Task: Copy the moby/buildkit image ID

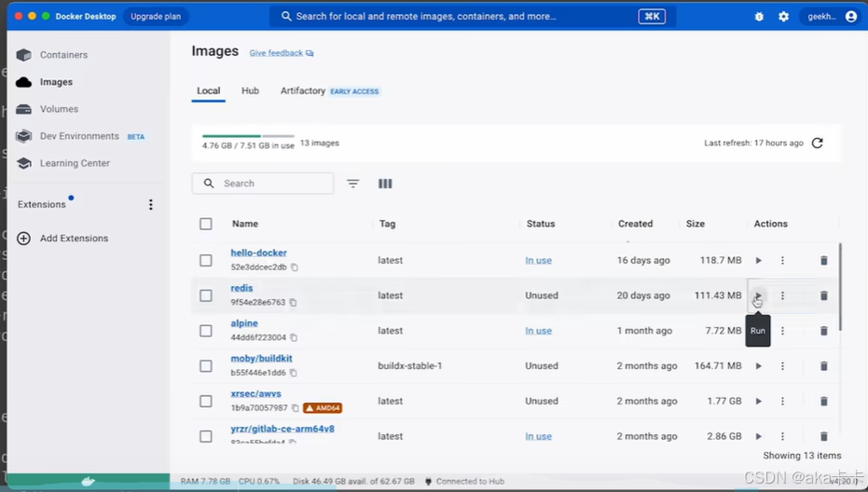Action: (294, 373)
